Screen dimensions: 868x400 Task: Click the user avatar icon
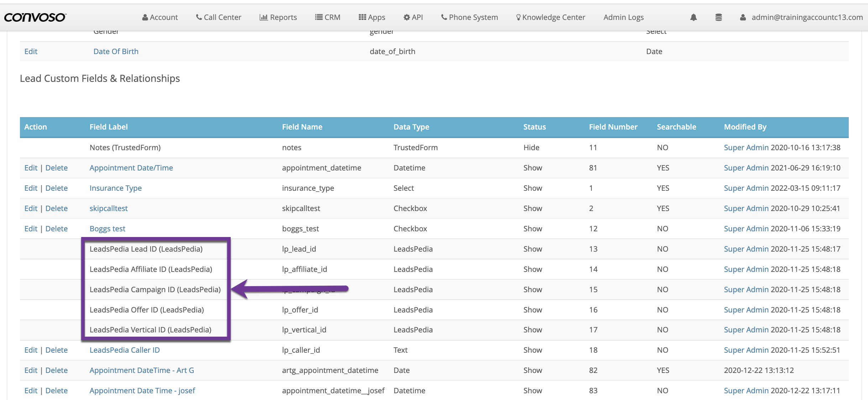[743, 17]
